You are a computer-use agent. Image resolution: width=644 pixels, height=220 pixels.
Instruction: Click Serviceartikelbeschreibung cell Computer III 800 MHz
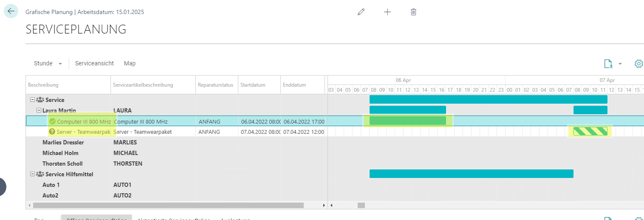pyautogui.click(x=141, y=121)
